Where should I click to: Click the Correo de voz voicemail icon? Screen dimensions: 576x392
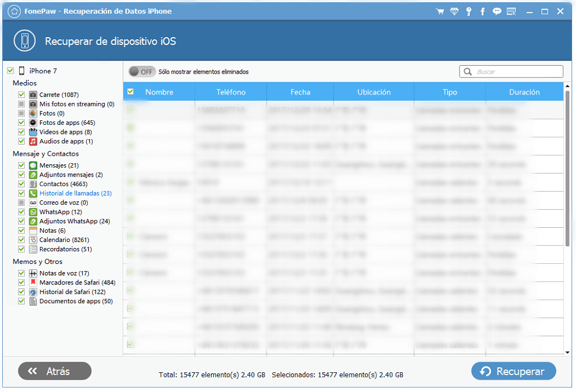click(33, 202)
